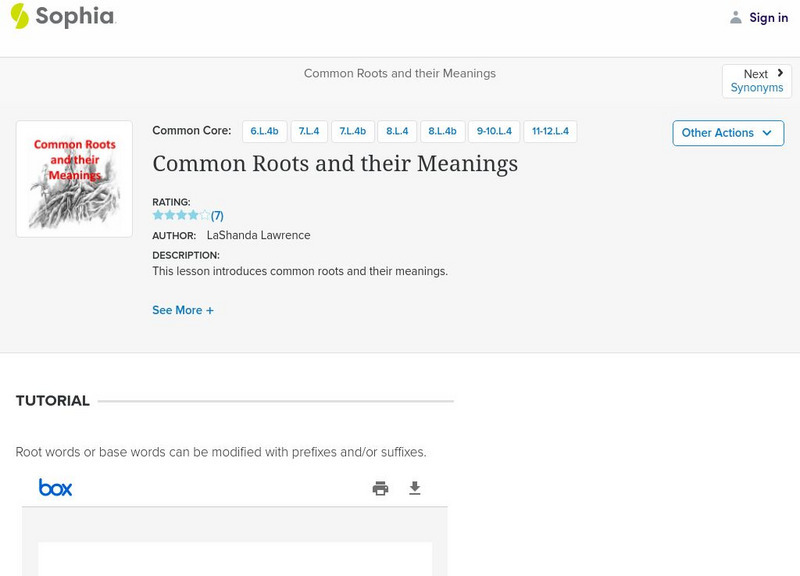Click the Common Roots lesson thumbnail

click(74, 179)
